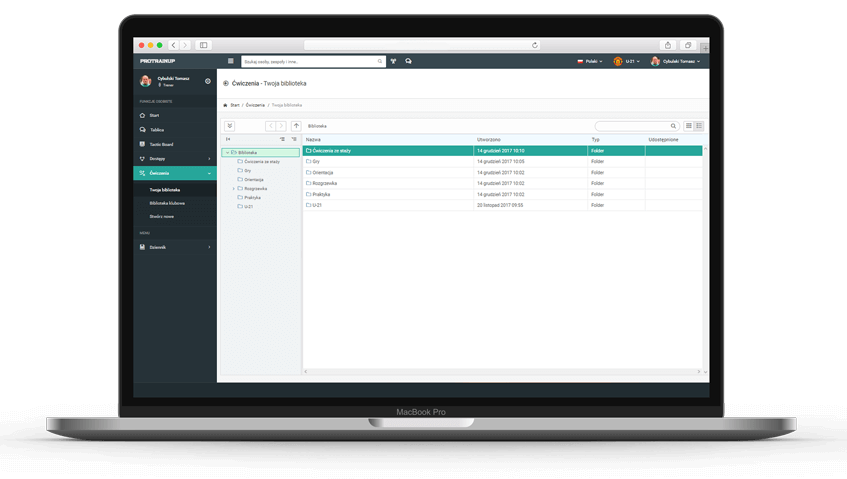
Task: Toggle Safari's sidebar button
Action: point(203,45)
